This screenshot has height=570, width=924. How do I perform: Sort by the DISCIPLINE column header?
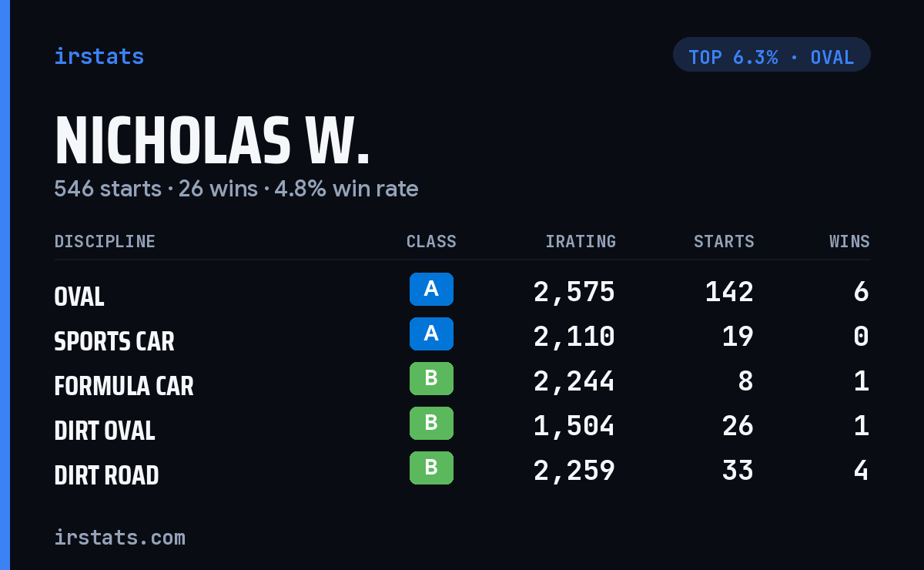pos(105,242)
